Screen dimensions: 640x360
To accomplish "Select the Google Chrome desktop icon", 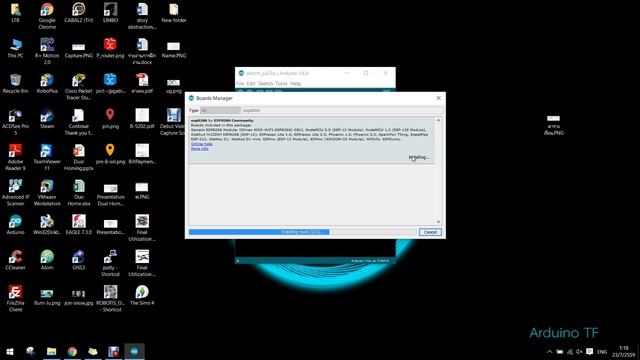I will 47,16.
